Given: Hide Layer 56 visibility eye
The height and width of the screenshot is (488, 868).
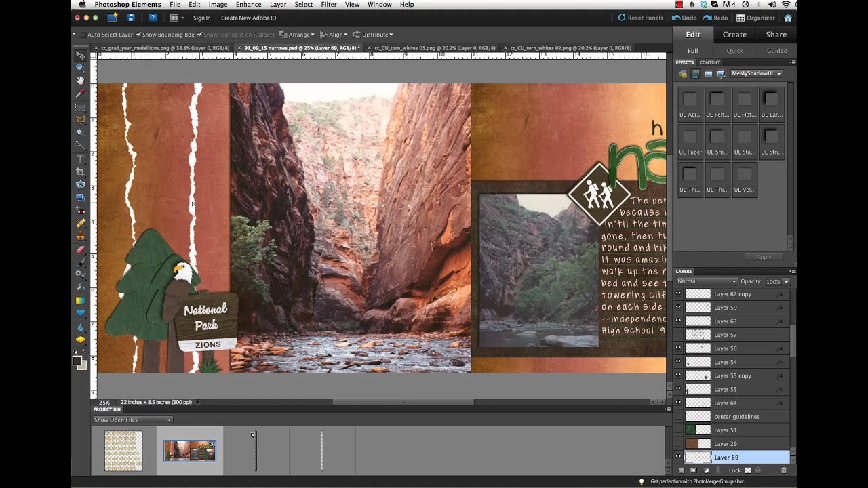Looking at the screenshot, I should pos(678,348).
